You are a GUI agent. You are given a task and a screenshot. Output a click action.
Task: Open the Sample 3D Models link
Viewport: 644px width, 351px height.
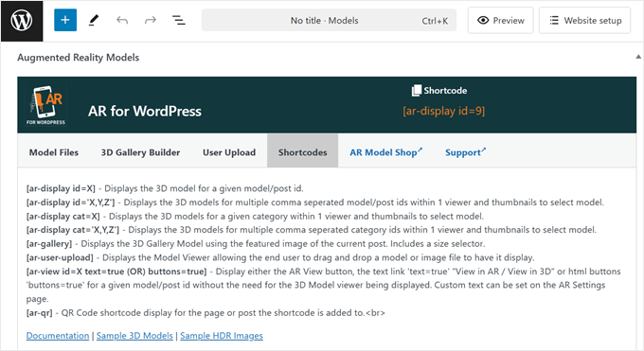coord(134,336)
